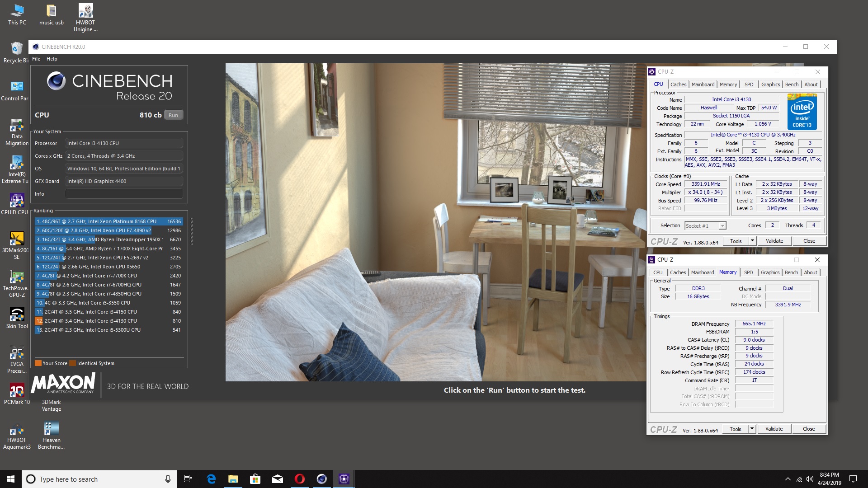Open the Windows Start menu
Screen dimensions: 868x488
pyautogui.click(x=11, y=479)
